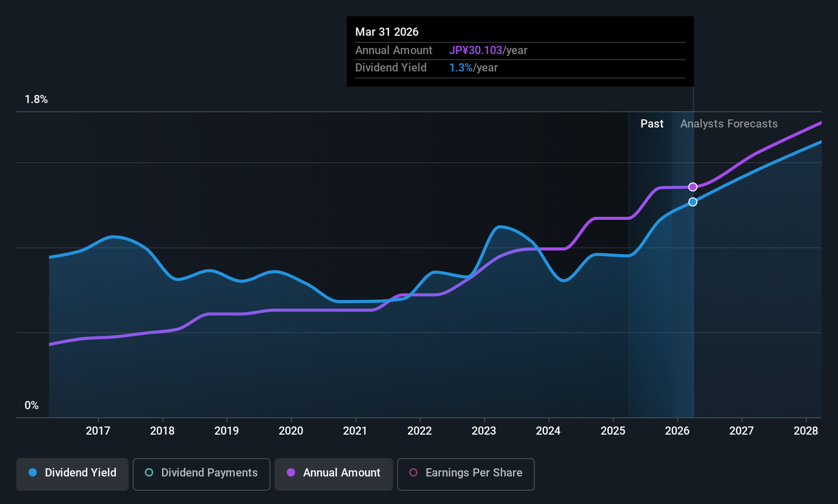Click the JP¥30.103 annual amount value in tooltip
This screenshot has height=504, width=838.
[x=476, y=51]
